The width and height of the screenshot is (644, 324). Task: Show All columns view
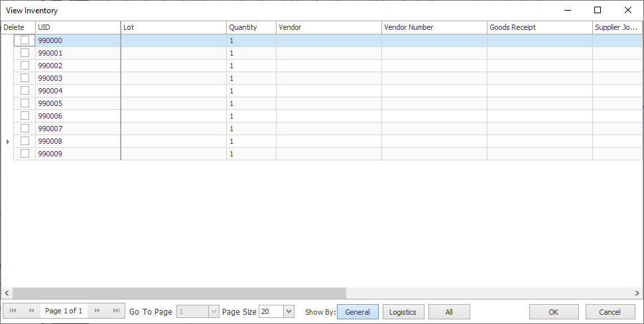449,311
